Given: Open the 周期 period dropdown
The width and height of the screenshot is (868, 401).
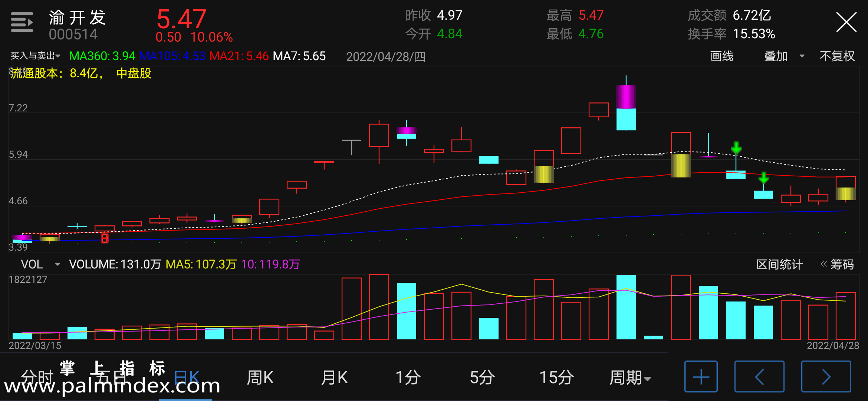Looking at the screenshot, I should click(x=630, y=378).
